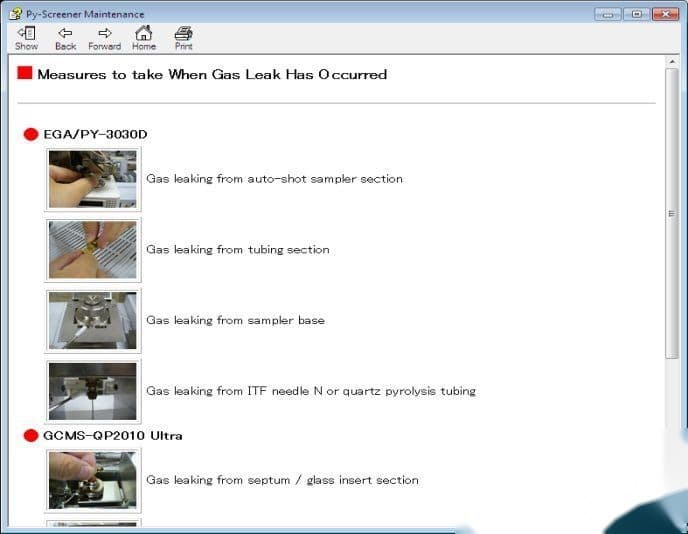Click the vertical scrollbar thumb
This screenshot has width=688, height=534.
pos(672,214)
